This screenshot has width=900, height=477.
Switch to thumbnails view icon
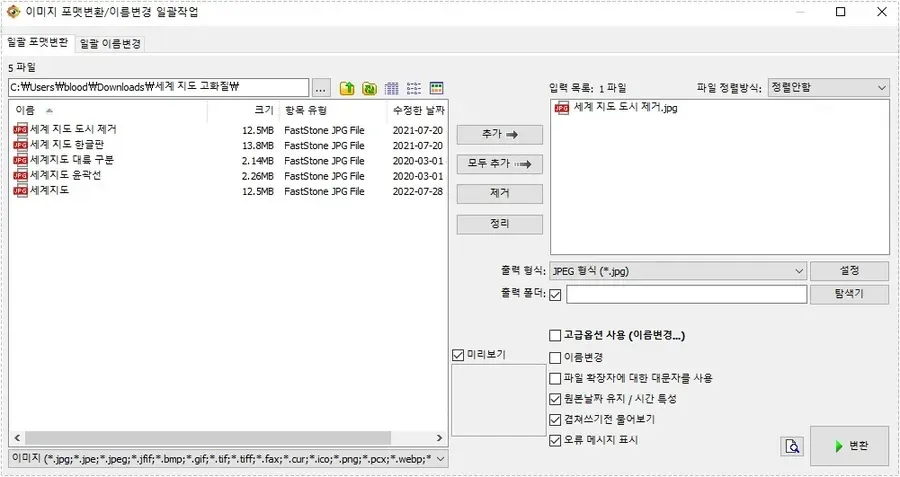point(436,88)
